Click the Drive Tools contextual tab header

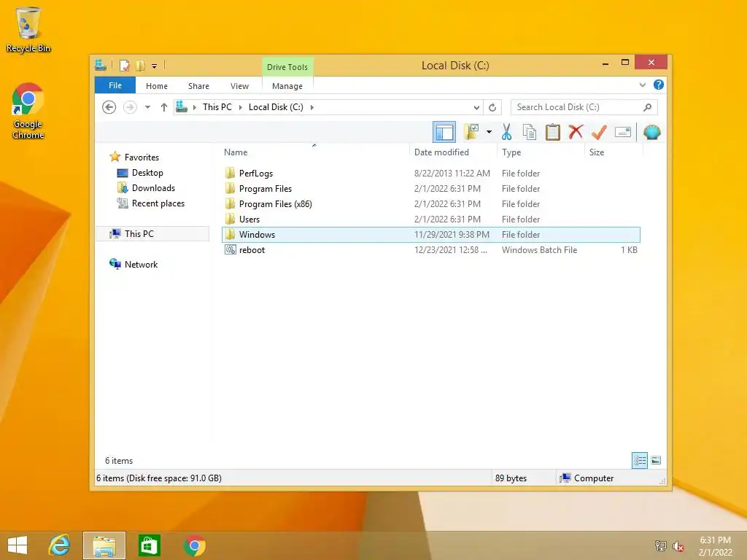click(287, 67)
